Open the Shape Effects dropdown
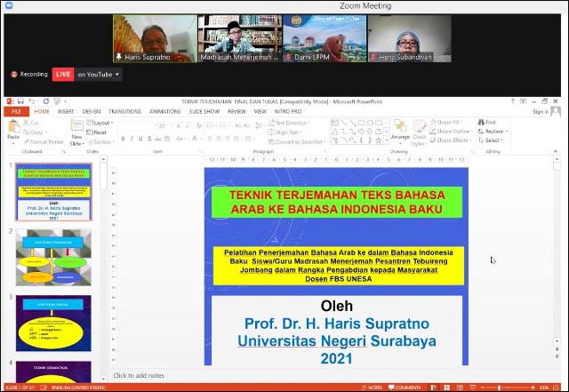Screen dimensions: 569x392 click(451, 140)
